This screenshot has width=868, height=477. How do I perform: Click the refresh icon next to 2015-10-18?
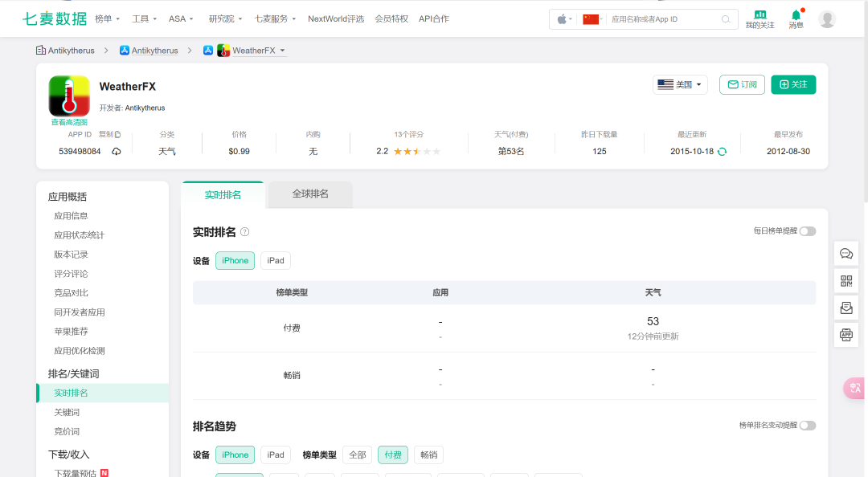tap(722, 152)
